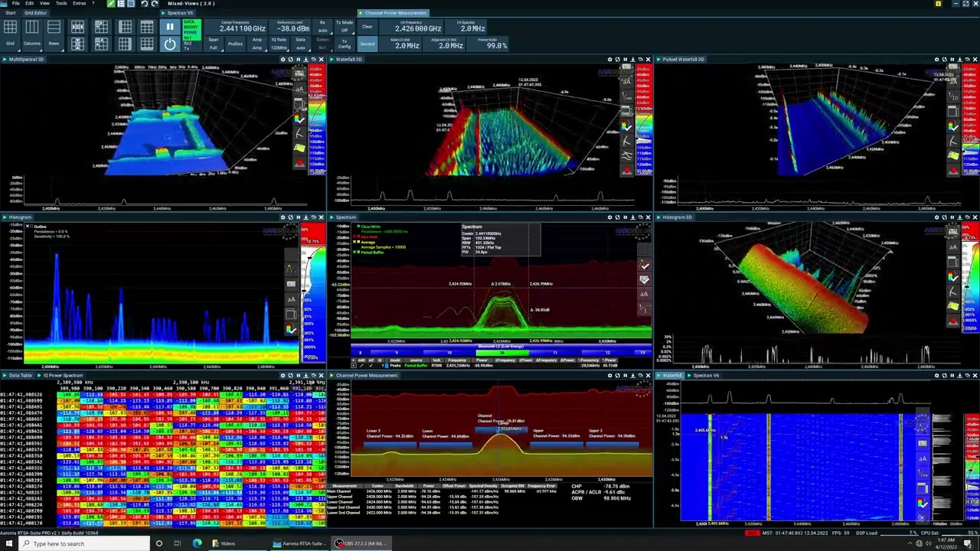Choose the Rows layout icon
This screenshot has height=551, width=980.
point(54,28)
